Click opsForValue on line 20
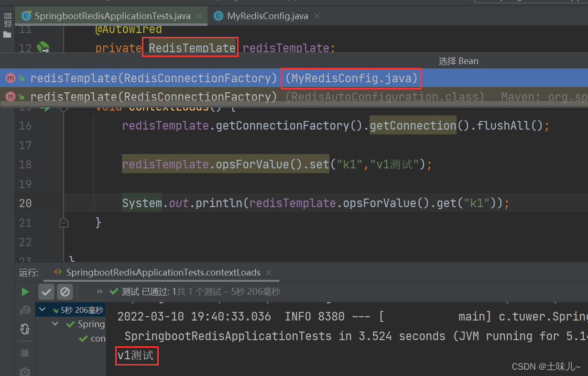The width and height of the screenshot is (588, 376). coord(380,203)
